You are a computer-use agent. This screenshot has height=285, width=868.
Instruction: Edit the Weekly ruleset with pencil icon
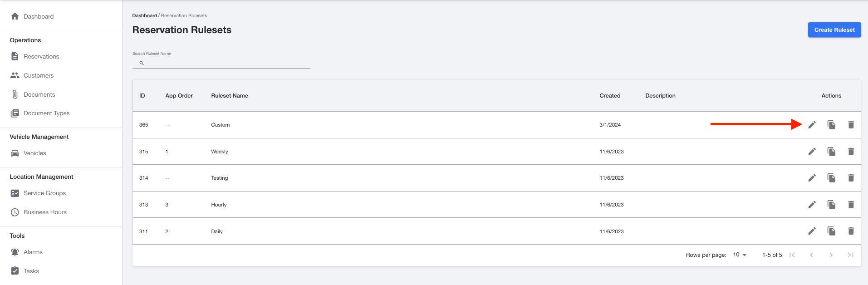(812, 152)
